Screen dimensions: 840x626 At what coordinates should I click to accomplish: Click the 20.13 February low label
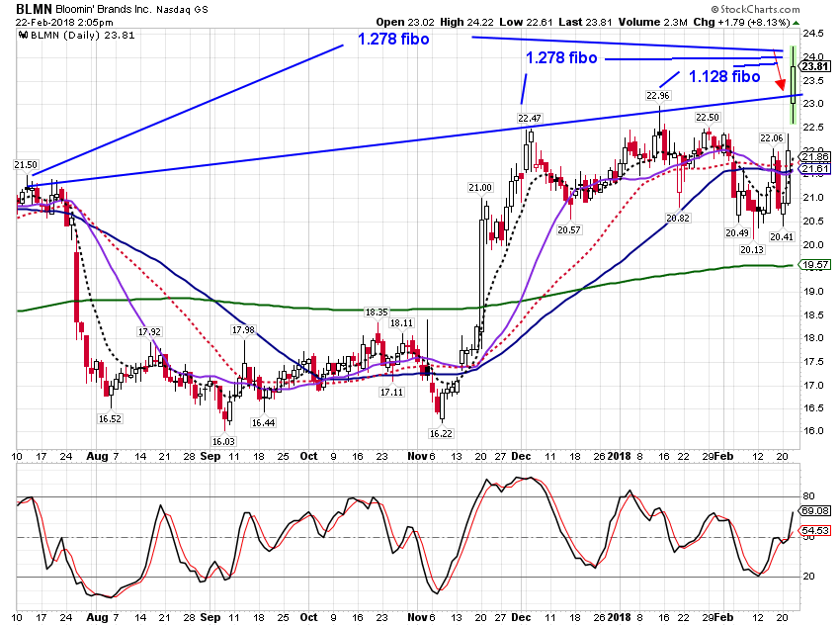tap(752, 250)
